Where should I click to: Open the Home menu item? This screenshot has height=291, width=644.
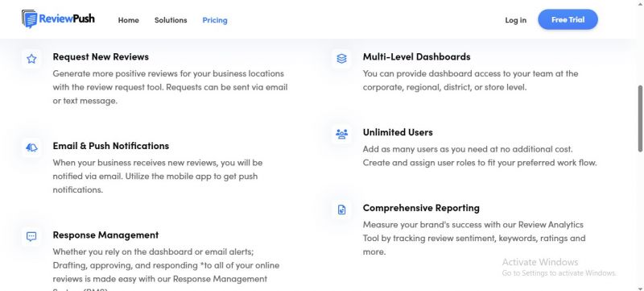pyautogui.click(x=129, y=20)
